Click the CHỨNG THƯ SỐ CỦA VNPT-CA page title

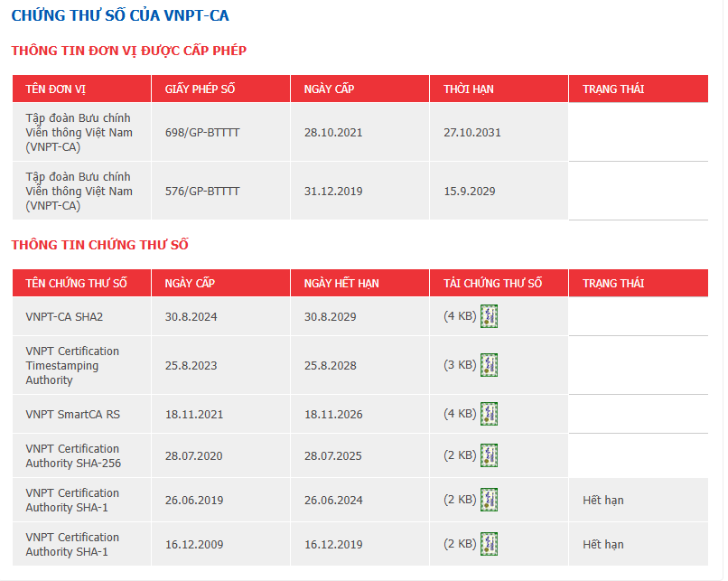(x=120, y=15)
